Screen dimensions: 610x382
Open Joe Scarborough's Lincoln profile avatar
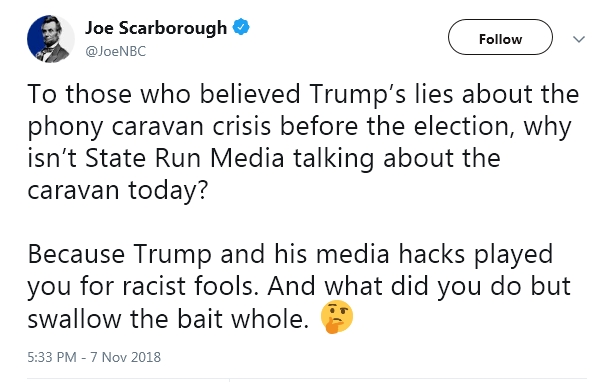(x=51, y=39)
